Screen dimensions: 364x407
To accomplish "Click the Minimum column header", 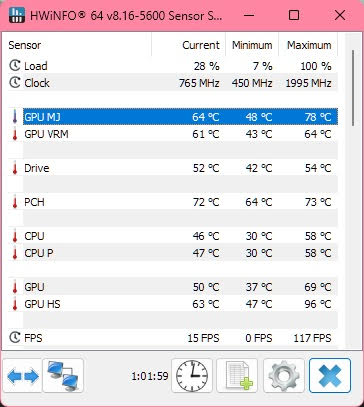I will point(252,45).
